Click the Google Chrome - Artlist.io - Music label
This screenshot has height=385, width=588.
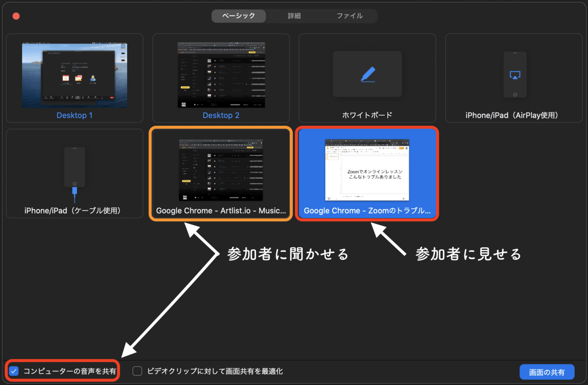tap(221, 211)
